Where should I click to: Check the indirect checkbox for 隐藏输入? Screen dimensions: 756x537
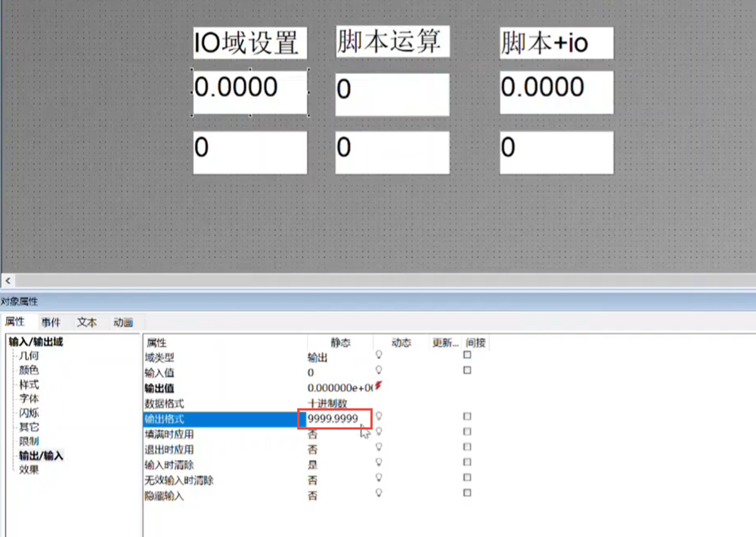[467, 493]
